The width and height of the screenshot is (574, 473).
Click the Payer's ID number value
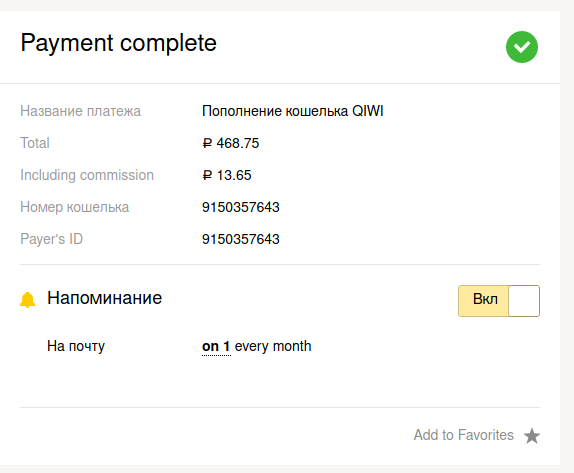click(241, 239)
